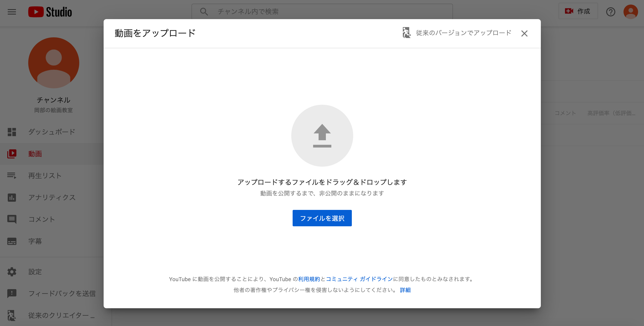This screenshot has height=326, width=644.
Task: Click 従来のバージョンでアップロード link
Action: (463, 33)
